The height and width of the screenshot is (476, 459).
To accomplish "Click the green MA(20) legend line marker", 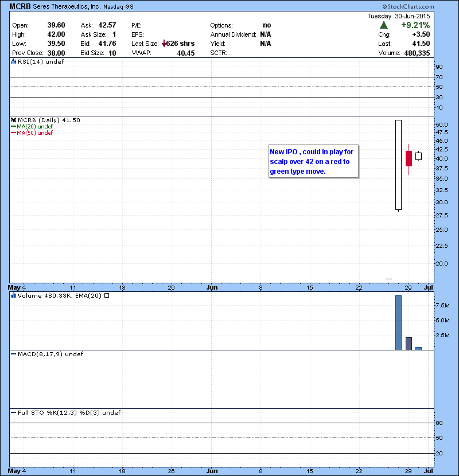I will [13, 126].
